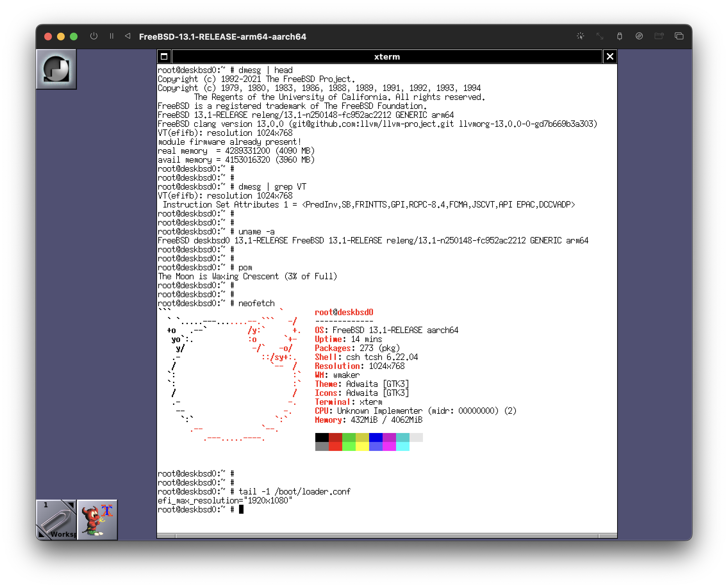Click the 'Uptime: 14 mins' line
The image size is (728, 588).
[x=348, y=339]
